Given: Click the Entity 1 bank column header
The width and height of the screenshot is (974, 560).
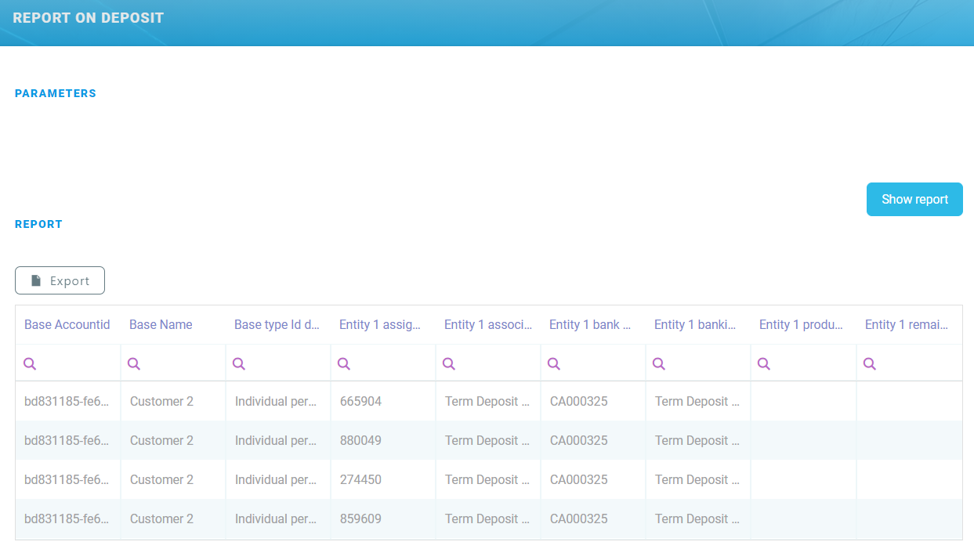Looking at the screenshot, I should click(589, 323).
